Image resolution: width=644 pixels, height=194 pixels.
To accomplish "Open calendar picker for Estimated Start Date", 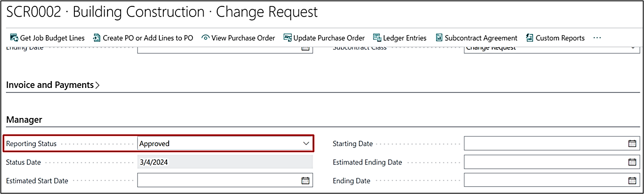I will 305,180.
